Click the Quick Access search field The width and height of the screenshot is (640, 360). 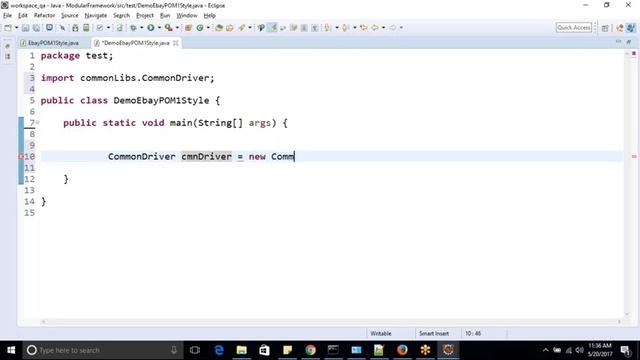pyautogui.click(x=573, y=27)
